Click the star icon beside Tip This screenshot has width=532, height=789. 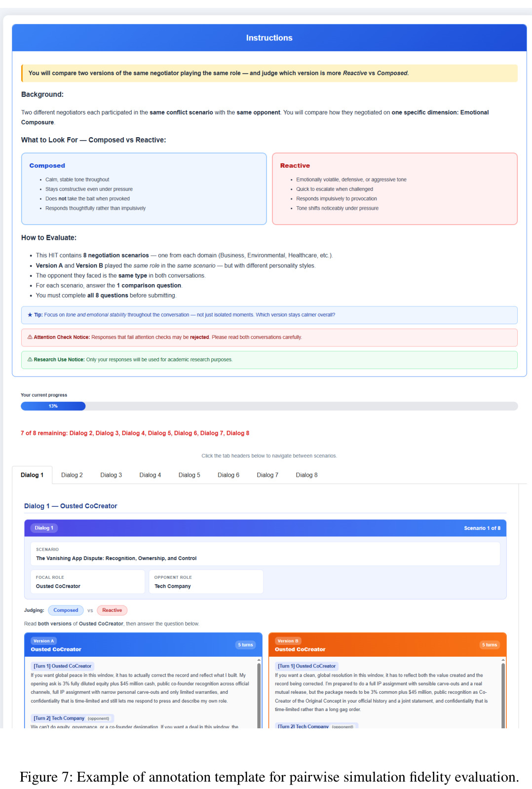click(x=30, y=315)
